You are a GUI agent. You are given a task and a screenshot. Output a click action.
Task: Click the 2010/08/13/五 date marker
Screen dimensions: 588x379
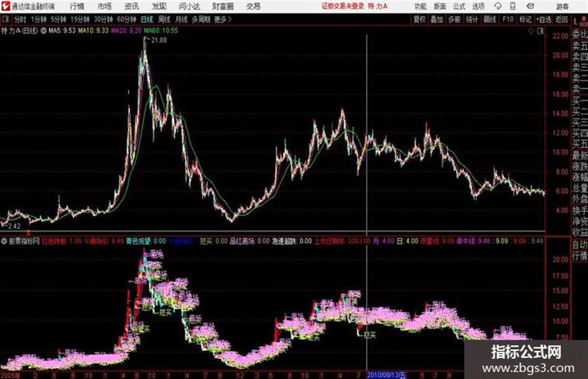tap(386, 375)
